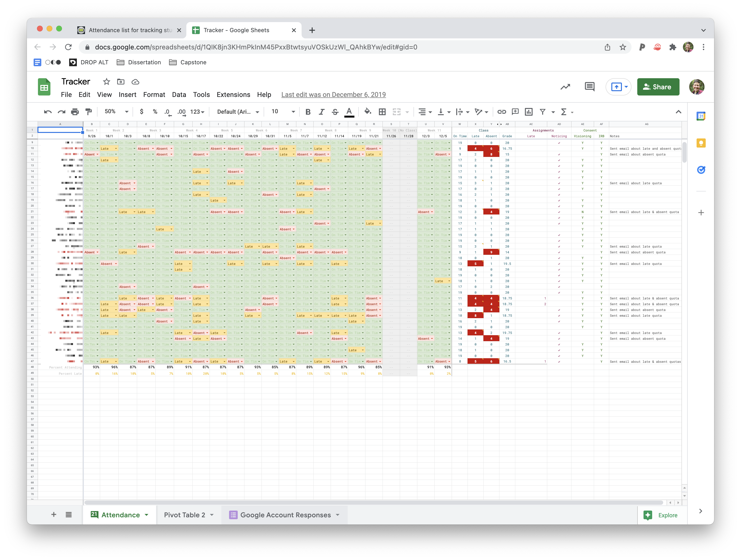The width and height of the screenshot is (741, 560).
Task: Open the Default font dropdown
Action: point(238,112)
